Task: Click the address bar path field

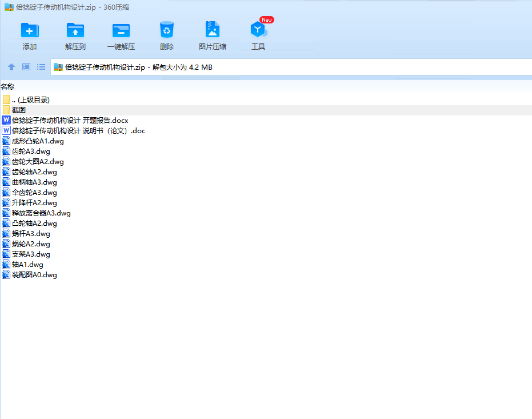Action: (x=291, y=67)
